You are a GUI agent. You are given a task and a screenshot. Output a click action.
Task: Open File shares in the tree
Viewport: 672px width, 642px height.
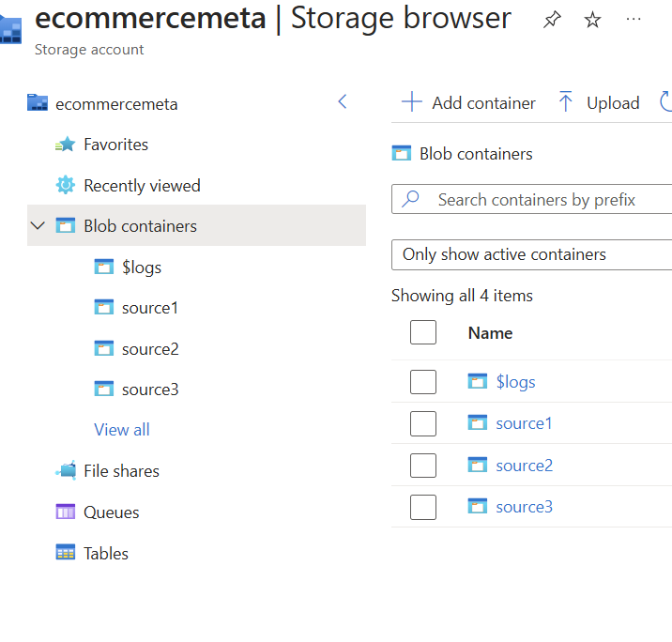tap(121, 471)
